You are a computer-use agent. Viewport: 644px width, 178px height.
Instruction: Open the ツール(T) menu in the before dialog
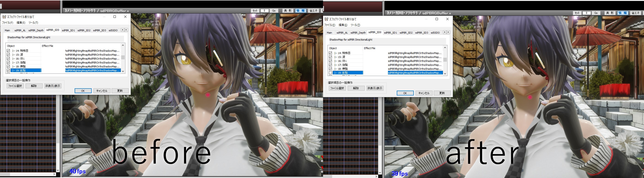33,23
